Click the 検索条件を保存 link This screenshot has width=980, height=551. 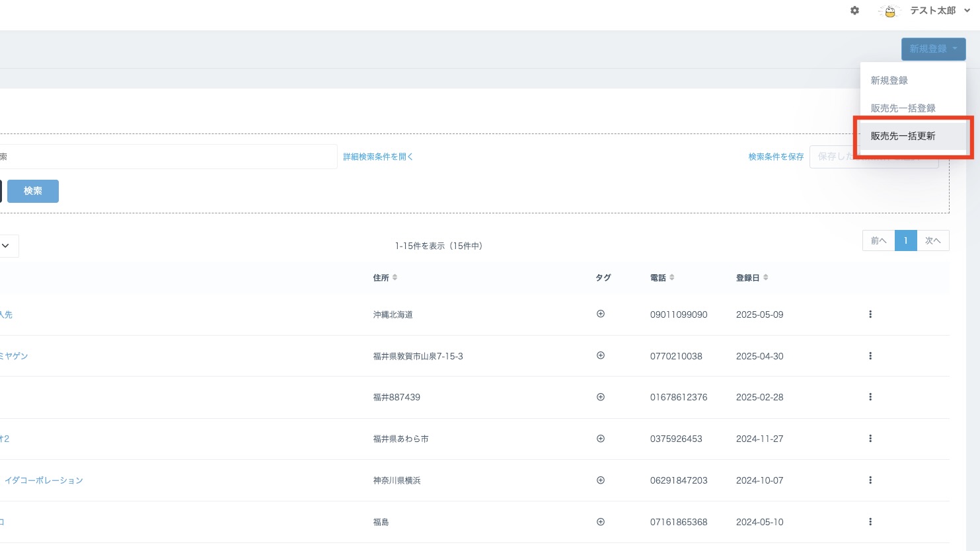[776, 157]
